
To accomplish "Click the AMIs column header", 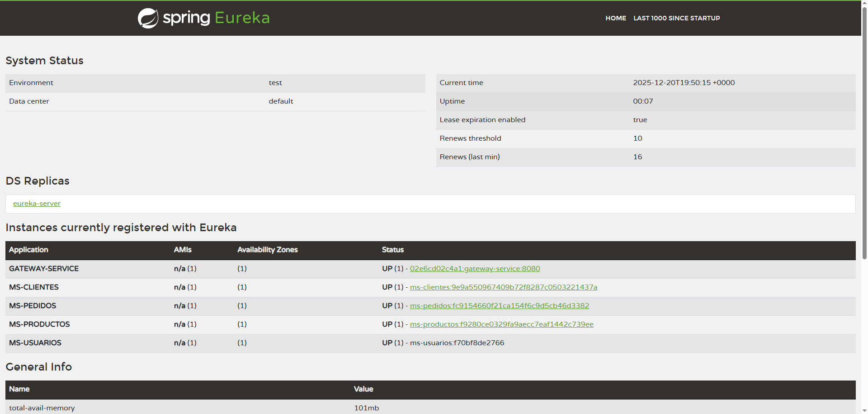I will tap(183, 250).
